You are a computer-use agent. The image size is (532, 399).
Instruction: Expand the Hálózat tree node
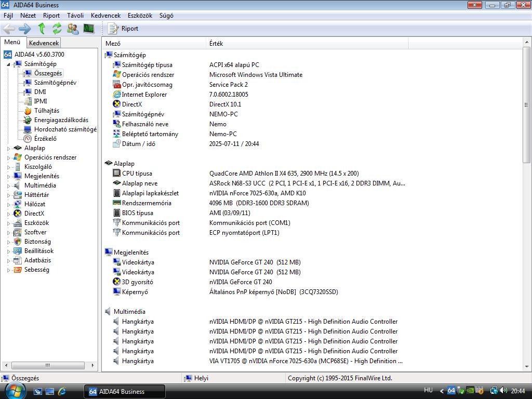pos(8,205)
